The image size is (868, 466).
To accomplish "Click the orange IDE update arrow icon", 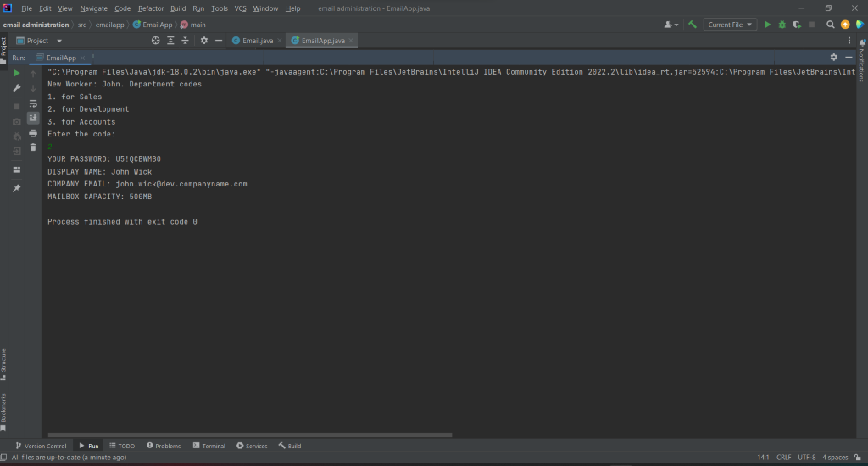I will click(845, 25).
